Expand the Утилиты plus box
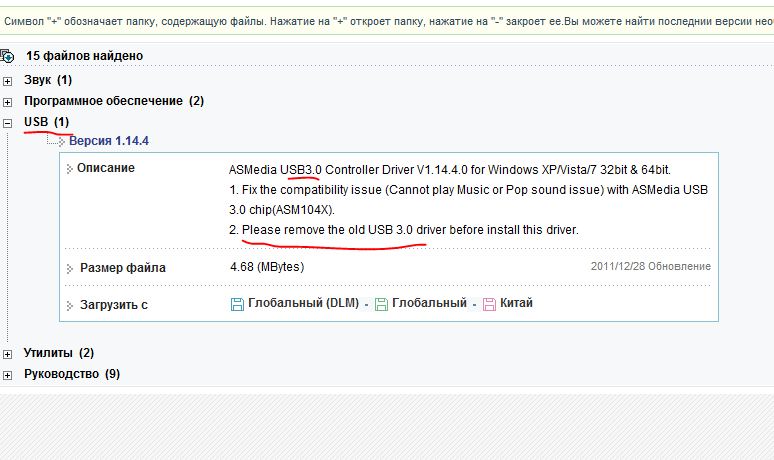 [x=8, y=353]
